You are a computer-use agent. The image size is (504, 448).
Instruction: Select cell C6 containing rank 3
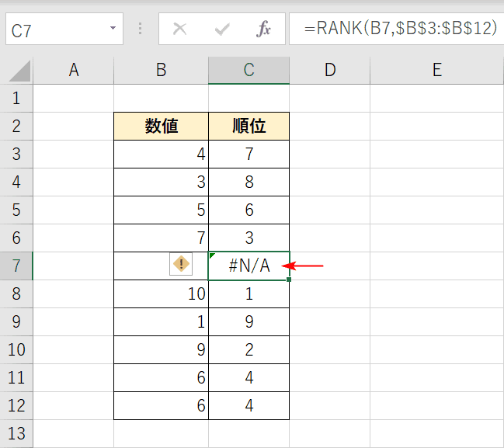tap(249, 238)
